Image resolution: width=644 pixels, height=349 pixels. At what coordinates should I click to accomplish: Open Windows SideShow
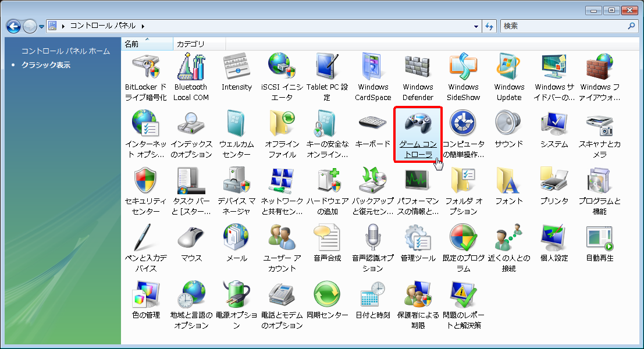point(463,77)
